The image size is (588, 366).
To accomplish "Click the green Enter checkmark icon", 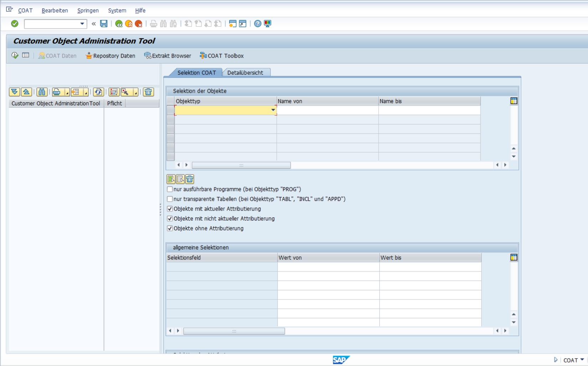I will [15, 23].
